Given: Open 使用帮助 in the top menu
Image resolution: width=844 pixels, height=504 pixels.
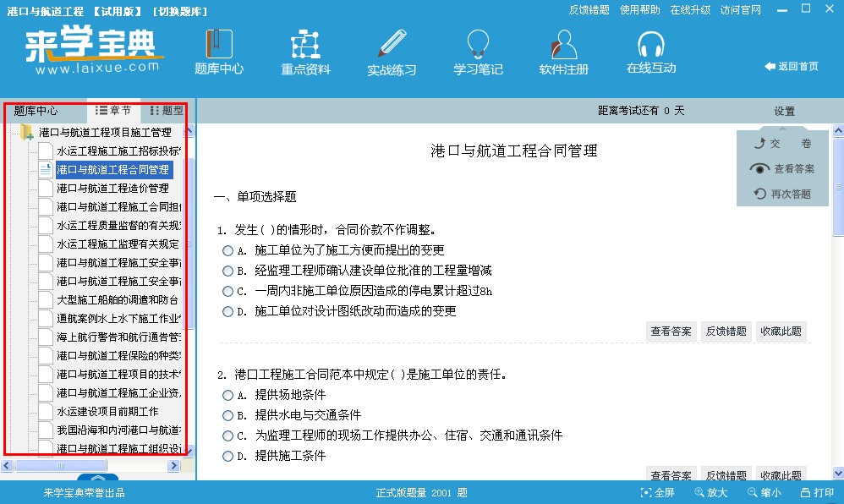Looking at the screenshot, I should (639, 9).
